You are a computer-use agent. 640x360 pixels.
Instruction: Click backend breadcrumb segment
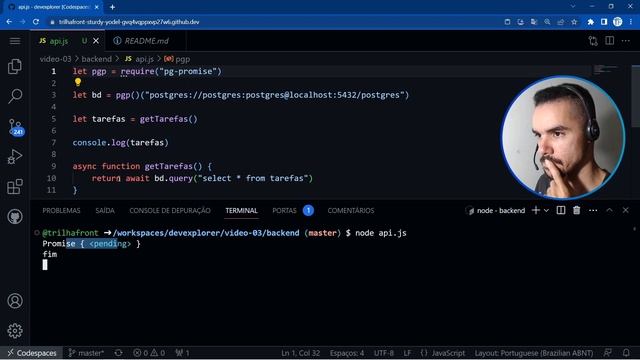click(x=96, y=59)
